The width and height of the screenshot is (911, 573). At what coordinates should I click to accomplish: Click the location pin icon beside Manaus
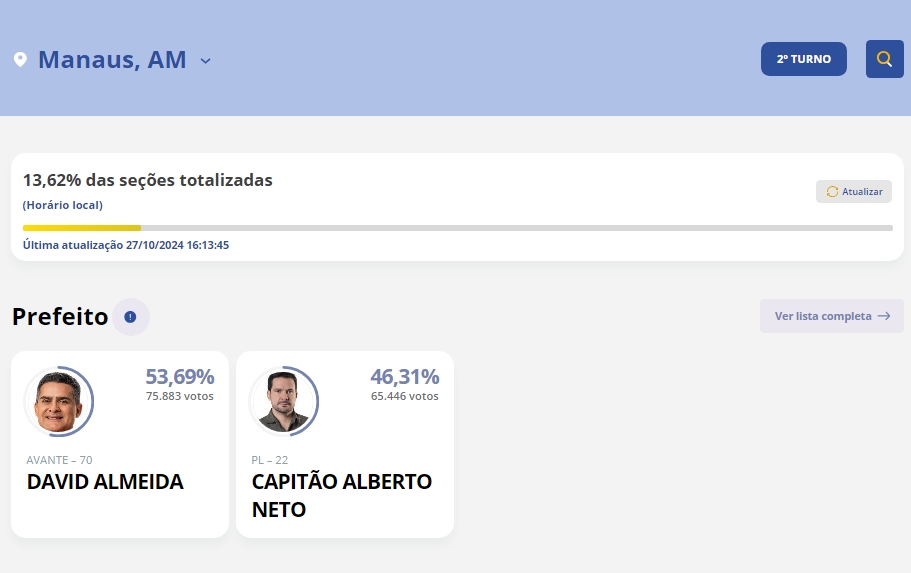(20, 60)
